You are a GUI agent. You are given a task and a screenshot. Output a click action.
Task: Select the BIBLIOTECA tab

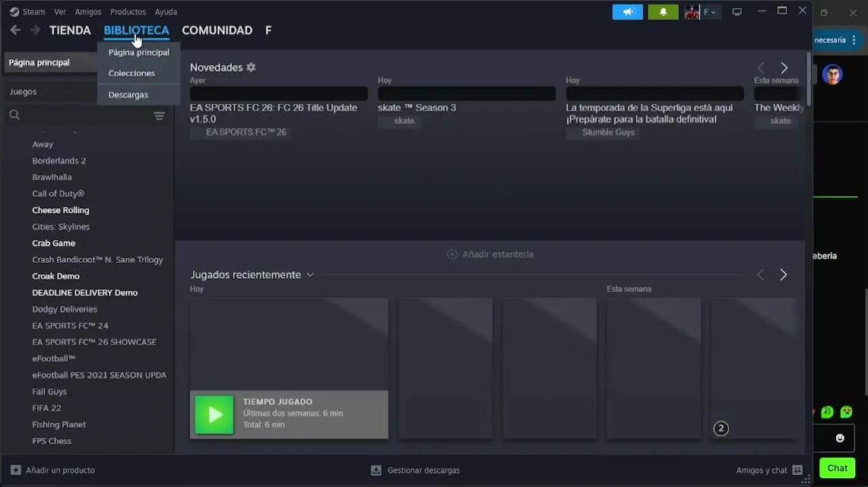click(x=137, y=30)
